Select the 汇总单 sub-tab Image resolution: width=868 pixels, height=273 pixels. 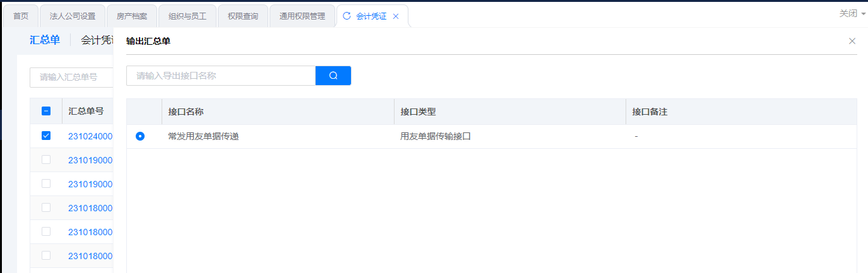coord(45,40)
